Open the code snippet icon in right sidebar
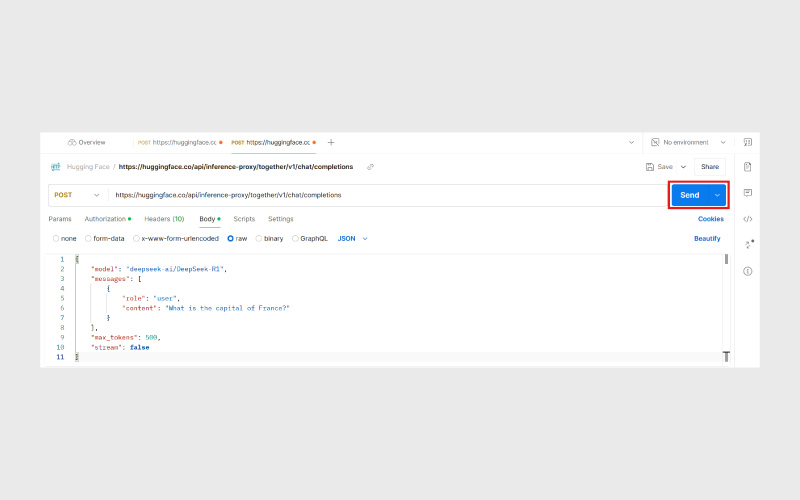800x500 pixels. tap(747, 219)
